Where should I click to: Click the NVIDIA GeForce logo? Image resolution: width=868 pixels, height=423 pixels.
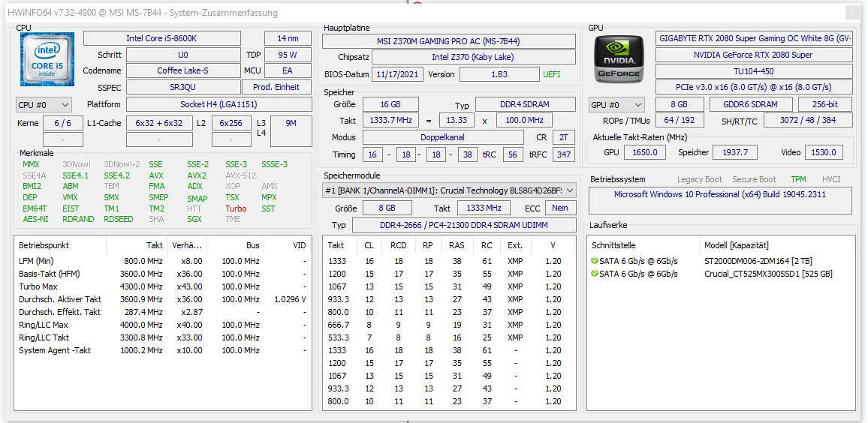point(619,59)
